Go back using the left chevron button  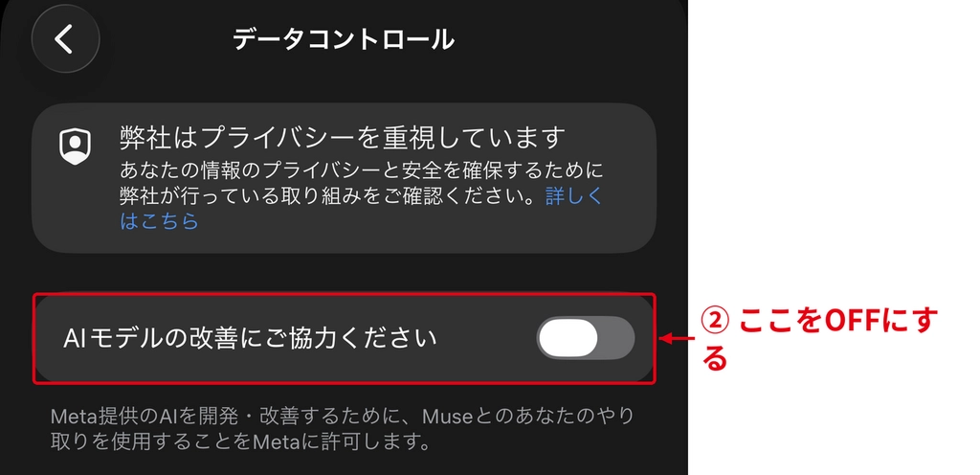click(x=65, y=39)
